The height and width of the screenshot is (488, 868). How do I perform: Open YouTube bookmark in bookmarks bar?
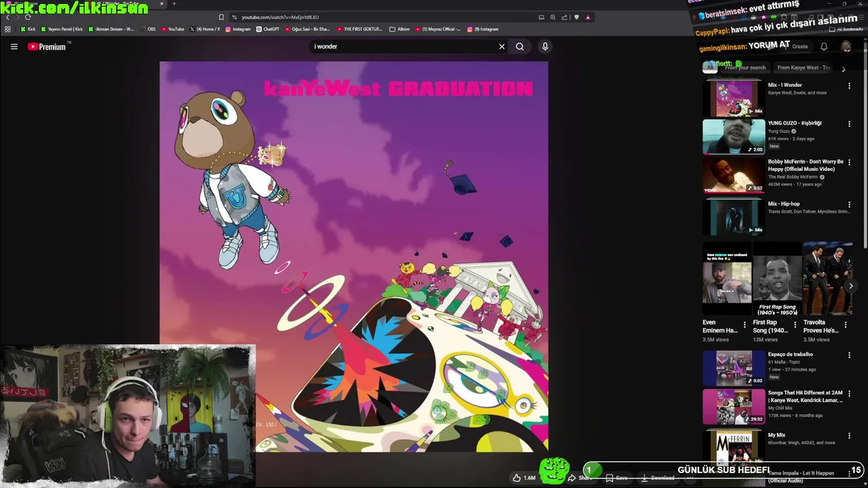point(172,29)
